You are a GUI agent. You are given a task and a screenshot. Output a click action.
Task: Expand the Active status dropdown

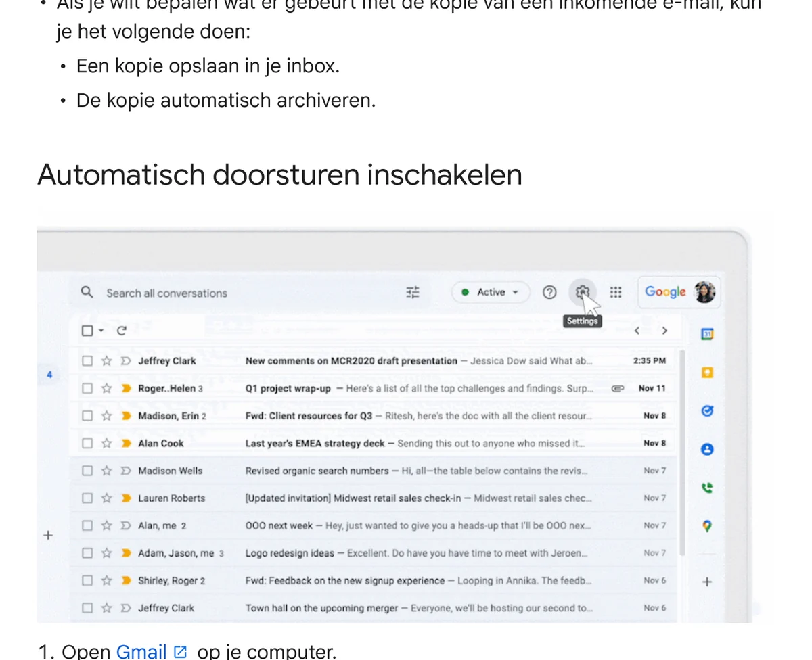491,292
